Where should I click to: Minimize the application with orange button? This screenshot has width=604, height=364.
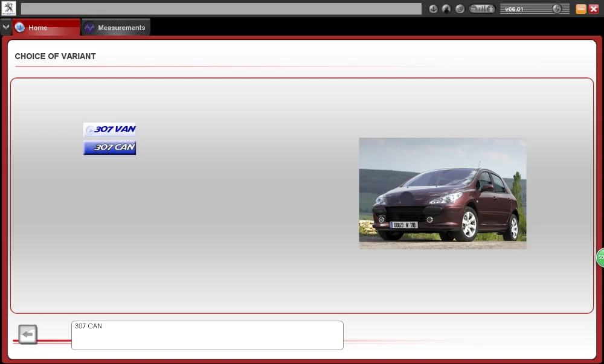click(x=581, y=9)
